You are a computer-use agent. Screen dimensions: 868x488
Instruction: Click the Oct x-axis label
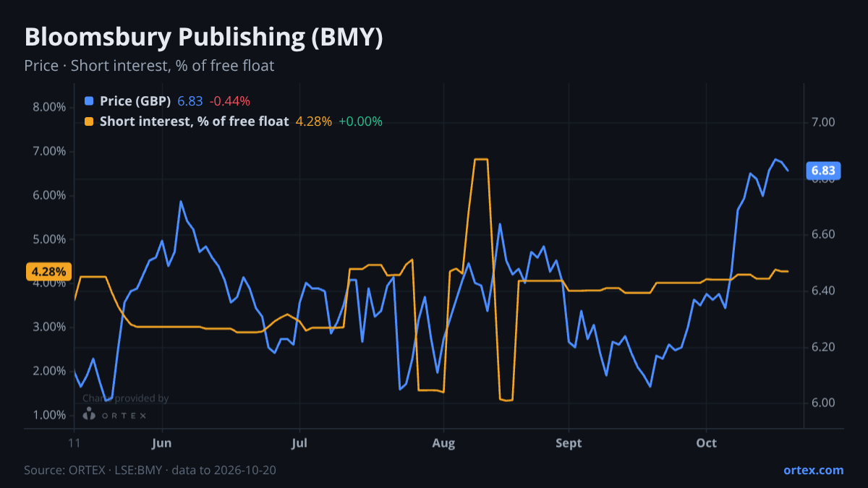[706, 443]
